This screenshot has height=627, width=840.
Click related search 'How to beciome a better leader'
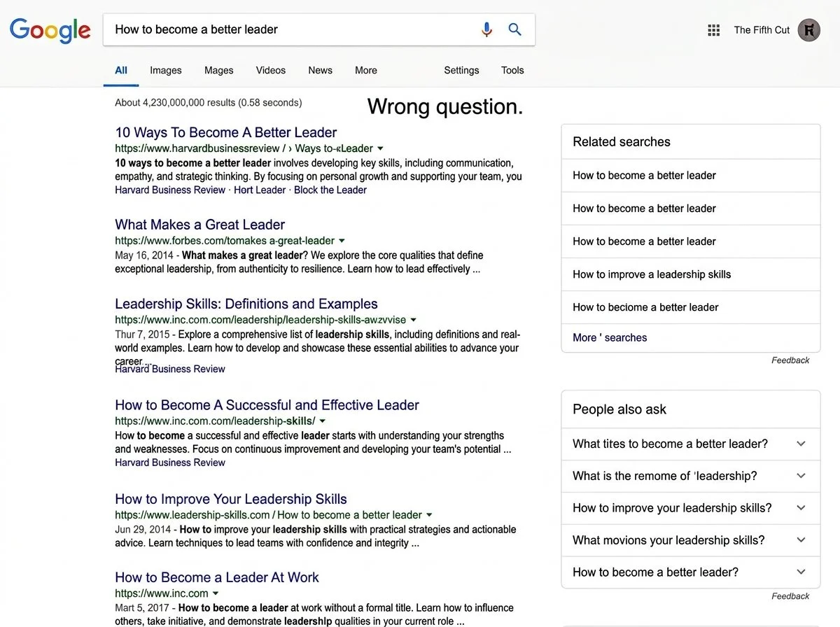[x=645, y=307]
